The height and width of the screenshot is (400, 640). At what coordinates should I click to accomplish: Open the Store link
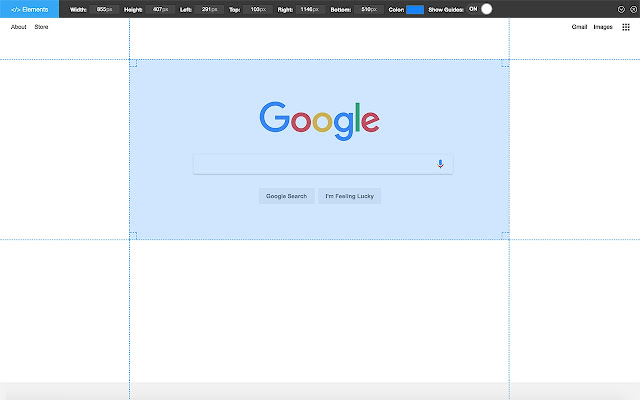pyautogui.click(x=41, y=27)
